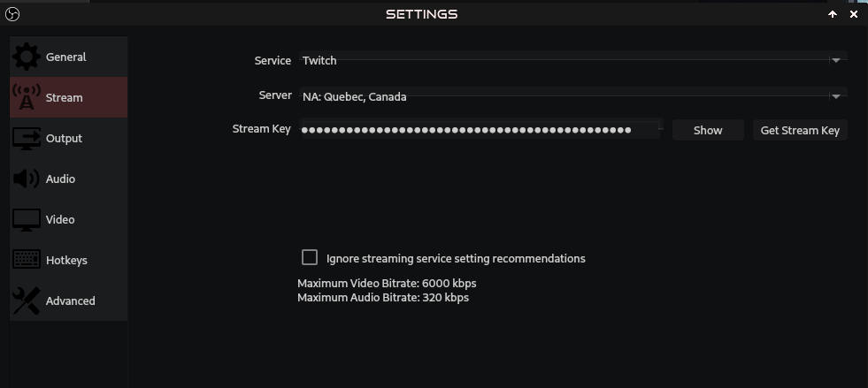Open the Advanced settings tab
868x388 pixels.
(x=69, y=301)
